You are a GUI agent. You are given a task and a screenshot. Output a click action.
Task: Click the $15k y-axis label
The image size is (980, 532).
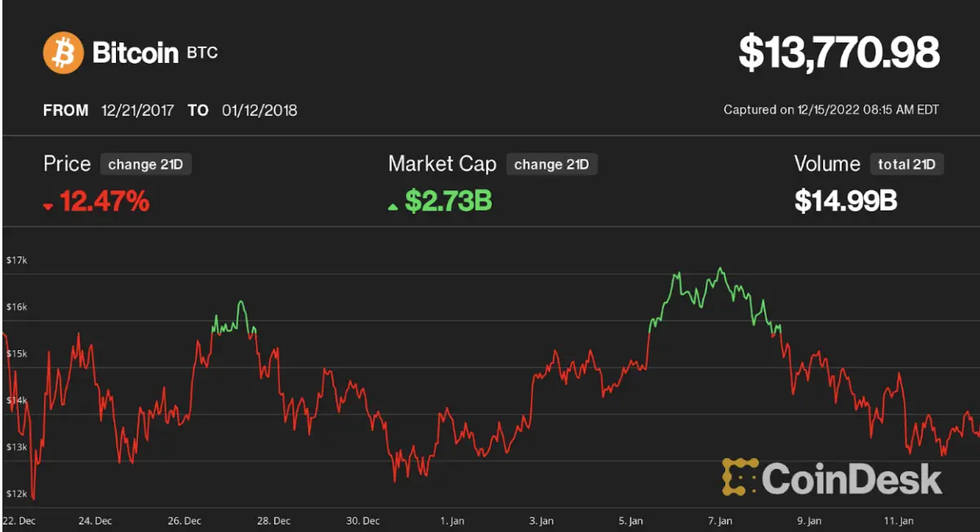click(16, 353)
